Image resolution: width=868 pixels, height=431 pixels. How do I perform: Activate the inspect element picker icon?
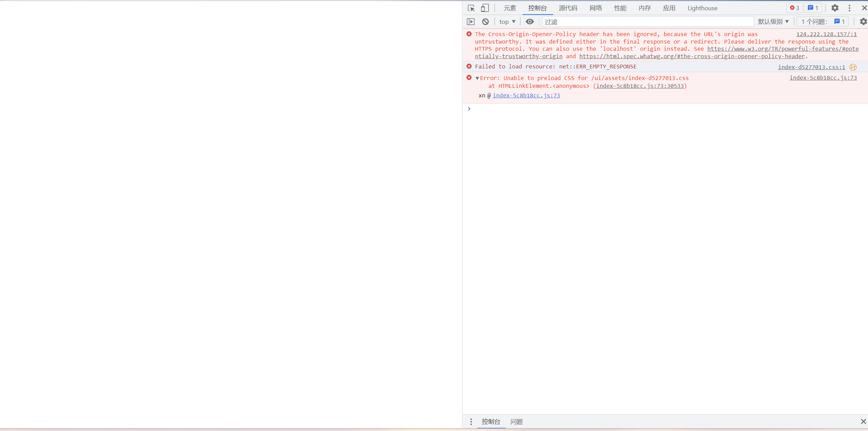pyautogui.click(x=471, y=8)
